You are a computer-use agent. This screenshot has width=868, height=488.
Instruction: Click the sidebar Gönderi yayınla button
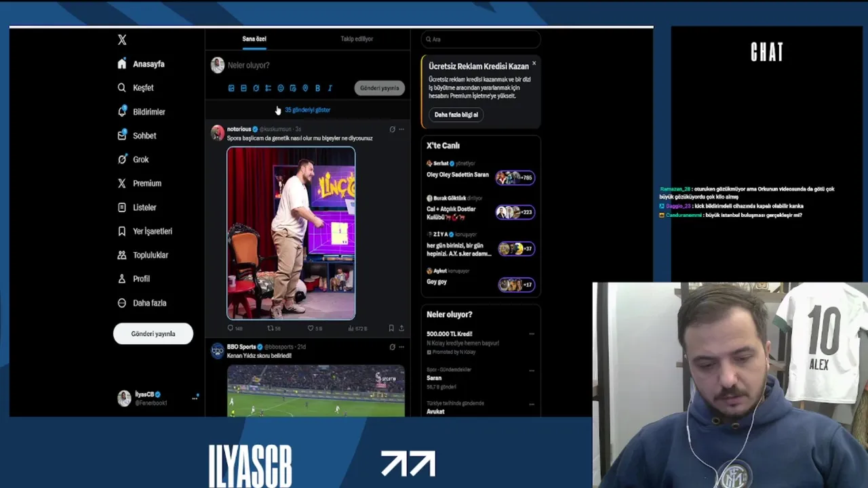[x=153, y=333]
